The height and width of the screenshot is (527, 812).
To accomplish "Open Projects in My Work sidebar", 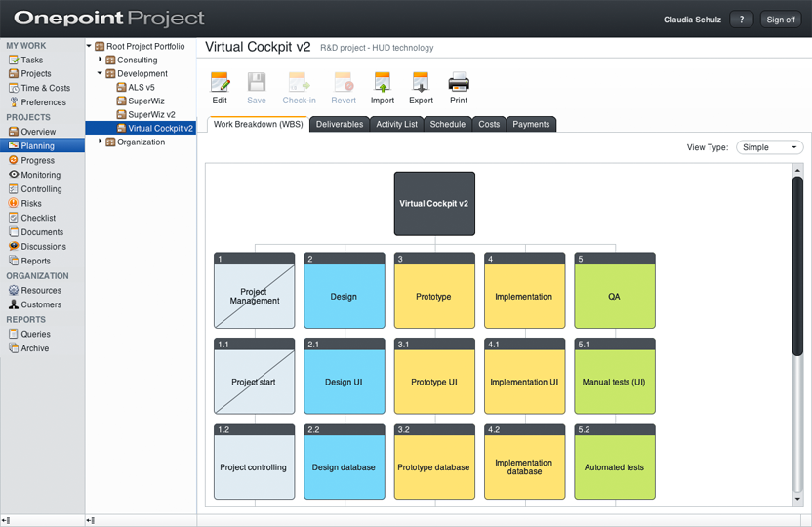I will (36, 73).
